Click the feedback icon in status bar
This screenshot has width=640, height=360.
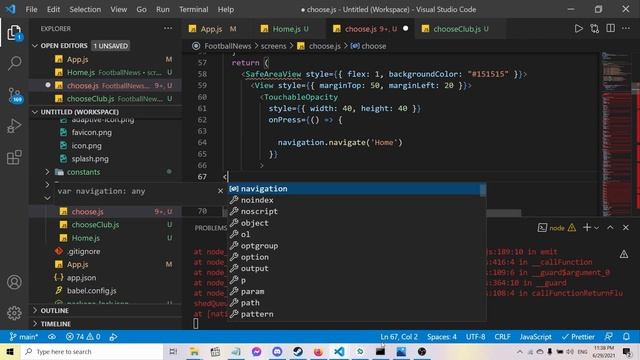click(x=609, y=337)
